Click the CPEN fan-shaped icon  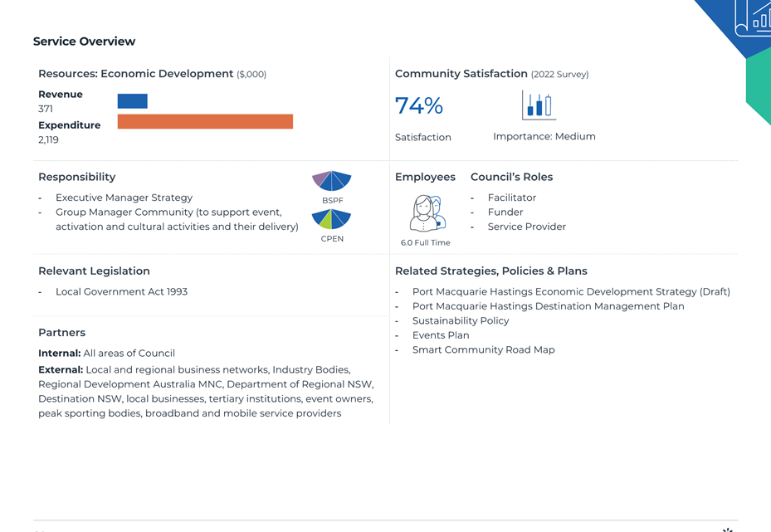(332, 219)
